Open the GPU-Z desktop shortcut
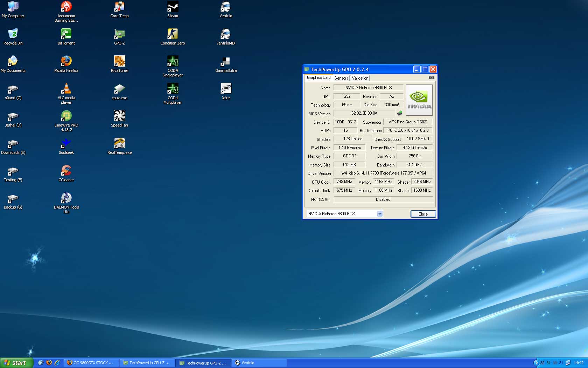This screenshot has height=368, width=588. pyautogui.click(x=119, y=37)
